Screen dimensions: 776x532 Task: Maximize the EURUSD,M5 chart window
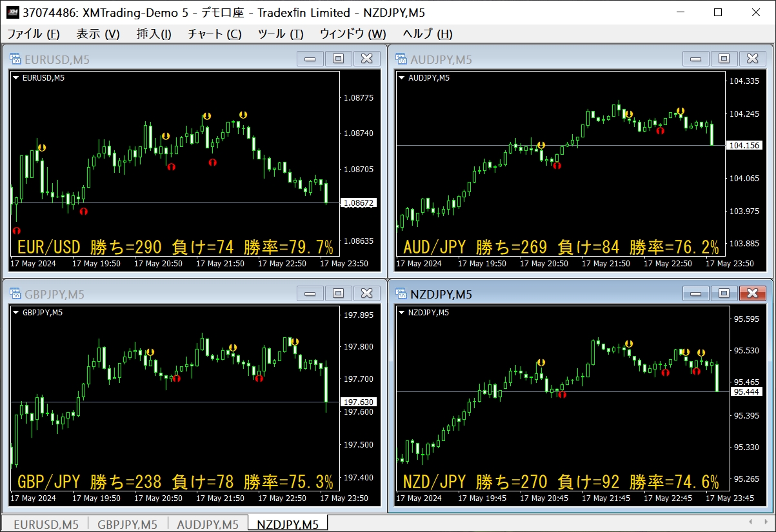[338, 59]
